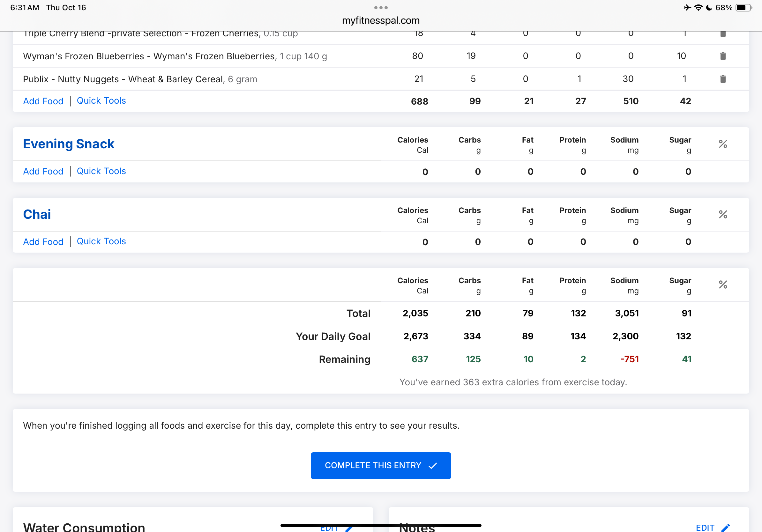Add Food in the top meal section

pyautogui.click(x=43, y=101)
